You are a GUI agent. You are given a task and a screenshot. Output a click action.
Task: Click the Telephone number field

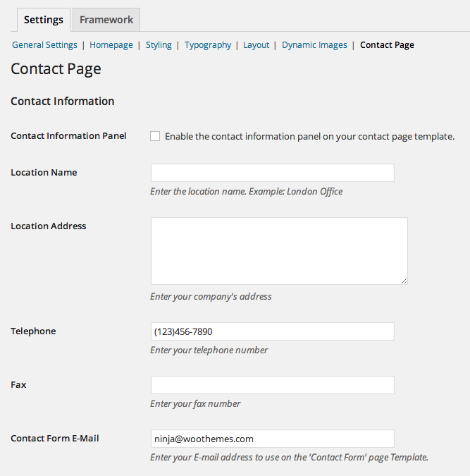(273, 331)
